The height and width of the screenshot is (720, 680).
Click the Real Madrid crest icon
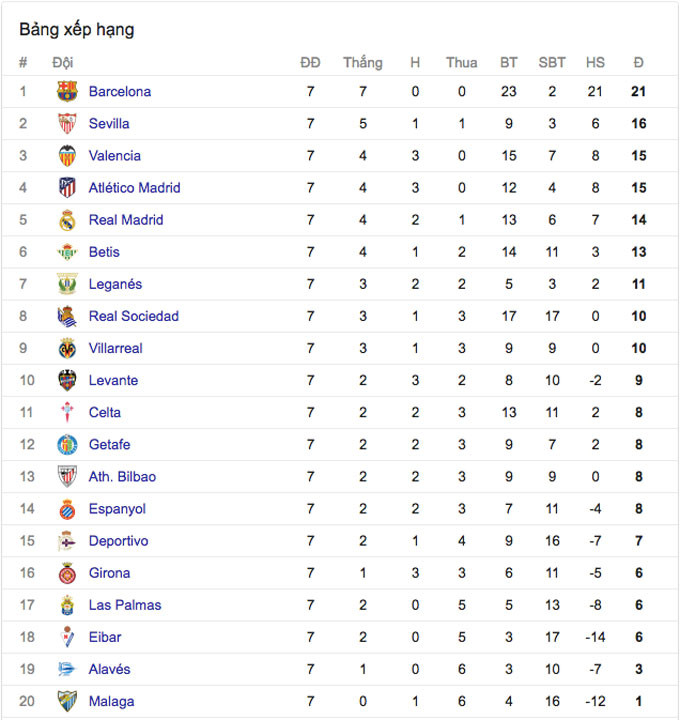point(67,220)
